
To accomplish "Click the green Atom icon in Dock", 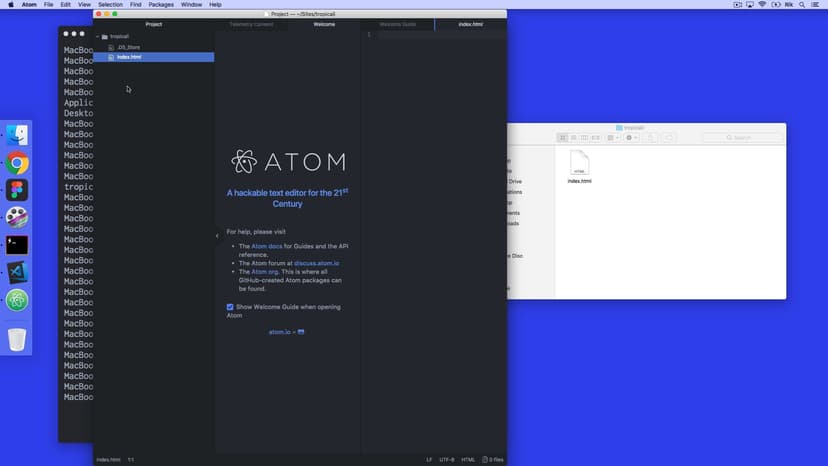I will pos(17,300).
